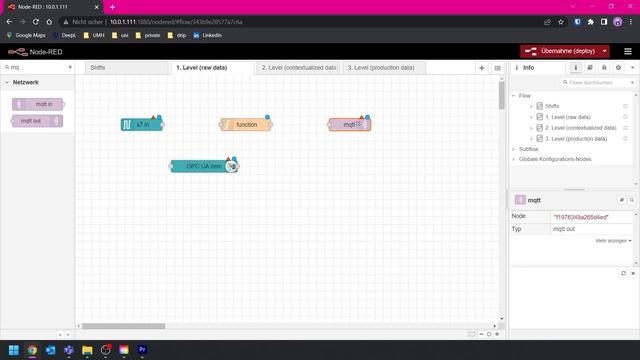Search for mqtt node icon in info panel
The image size is (640, 360).
(631, 200)
